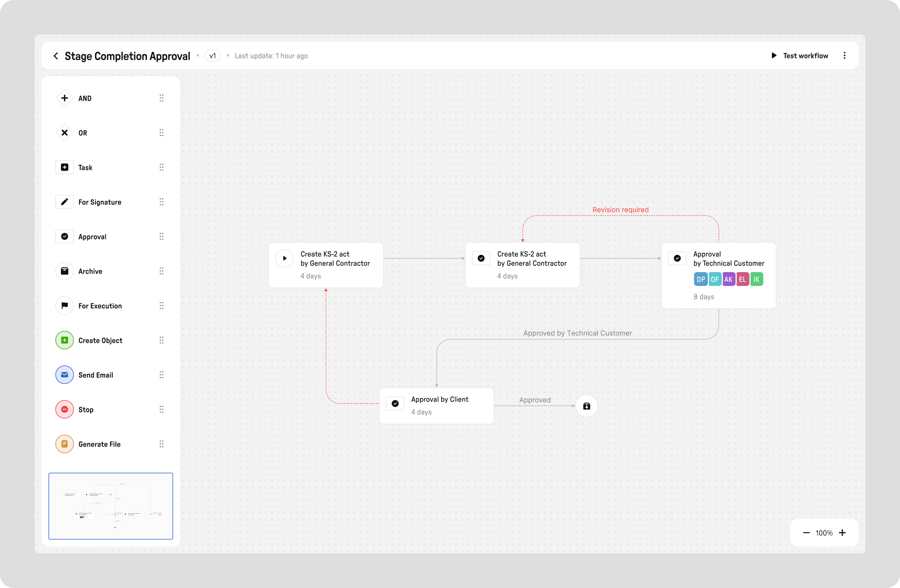
Task: Select the orange Generate File icon
Action: pos(65,444)
